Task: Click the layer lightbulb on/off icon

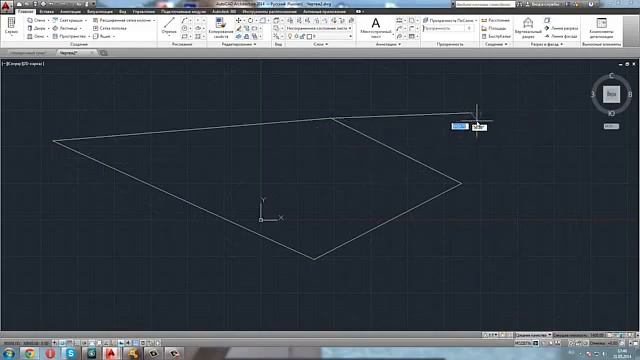Action: pyautogui.click(x=290, y=36)
